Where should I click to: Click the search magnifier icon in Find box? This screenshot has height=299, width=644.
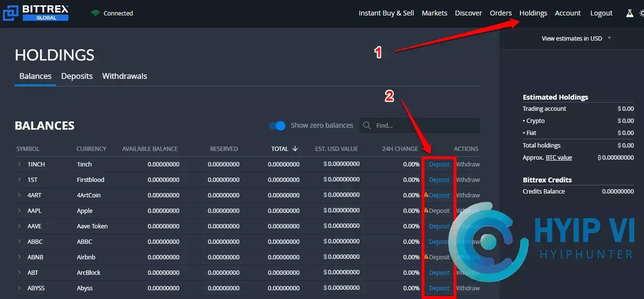(x=367, y=125)
